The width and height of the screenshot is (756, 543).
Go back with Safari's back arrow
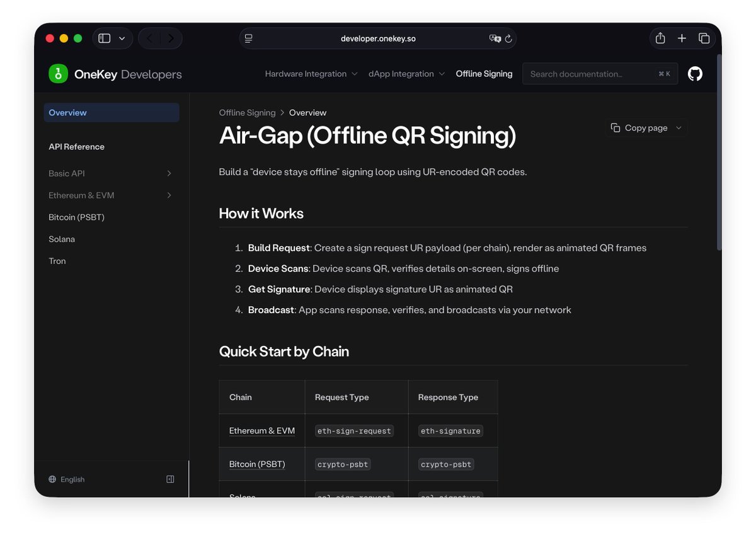(x=149, y=38)
